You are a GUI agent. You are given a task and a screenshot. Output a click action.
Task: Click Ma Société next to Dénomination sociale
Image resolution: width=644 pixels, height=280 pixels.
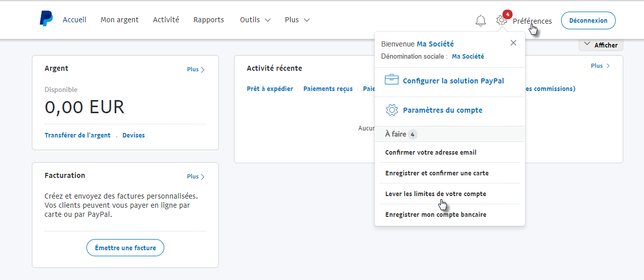[x=468, y=57]
